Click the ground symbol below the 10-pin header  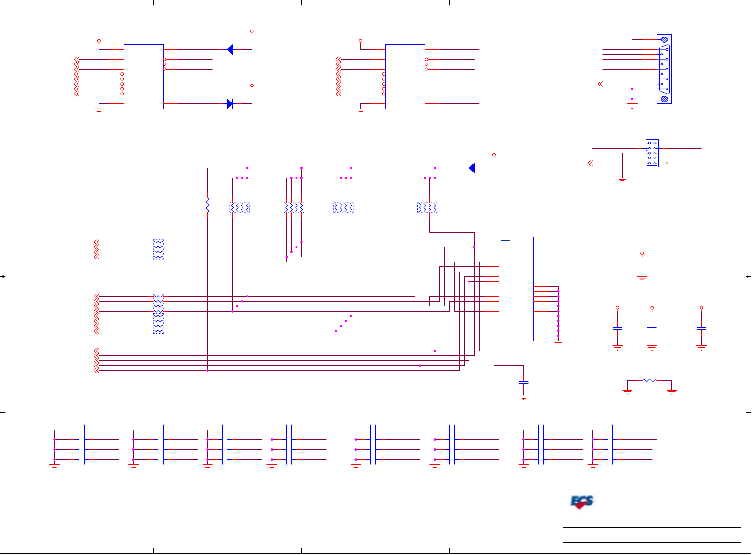click(x=622, y=180)
